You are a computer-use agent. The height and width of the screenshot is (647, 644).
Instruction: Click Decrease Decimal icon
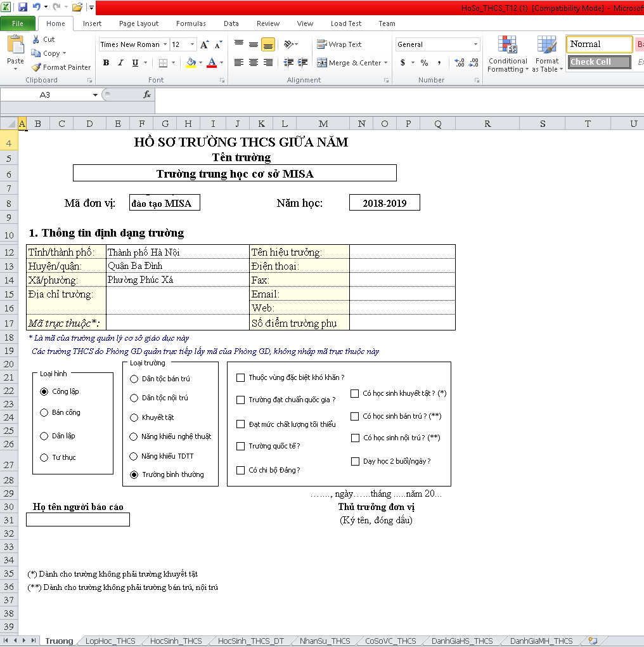(x=473, y=63)
